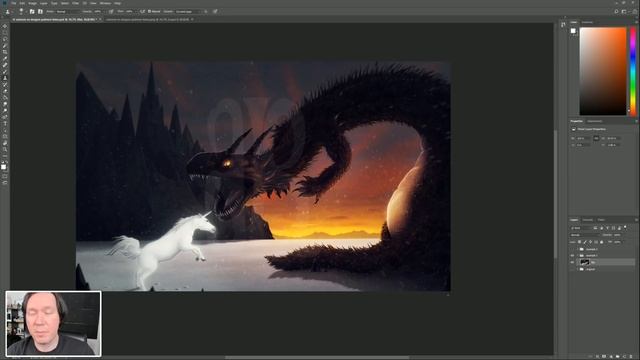The width and height of the screenshot is (640, 360).
Task: Select the Brush tool
Action: (x=5, y=72)
